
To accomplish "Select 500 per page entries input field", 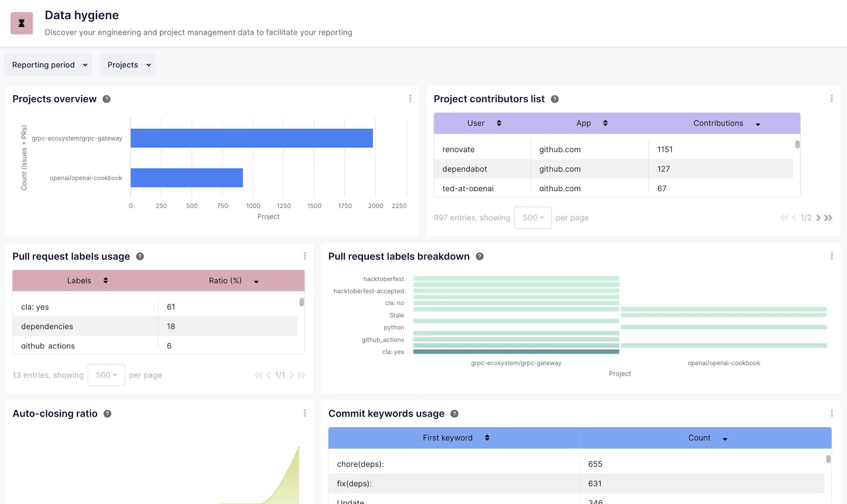I will [x=533, y=217].
